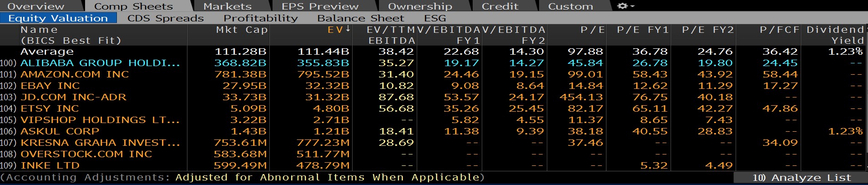Open the JD.COM INC-ADR security
The height and width of the screenshot is (185, 868).
pyautogui.click(x=73, y=97)
